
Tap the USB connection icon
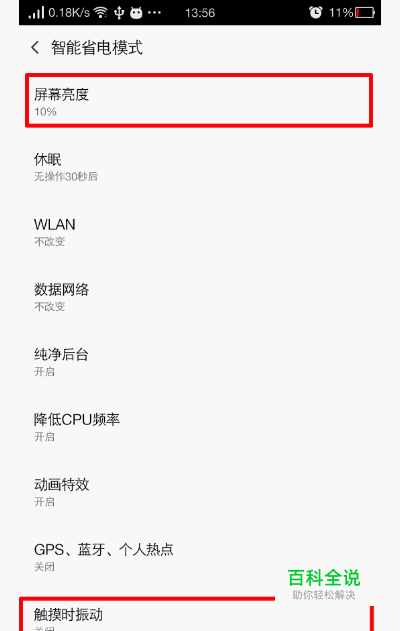(x=119, y=13)
